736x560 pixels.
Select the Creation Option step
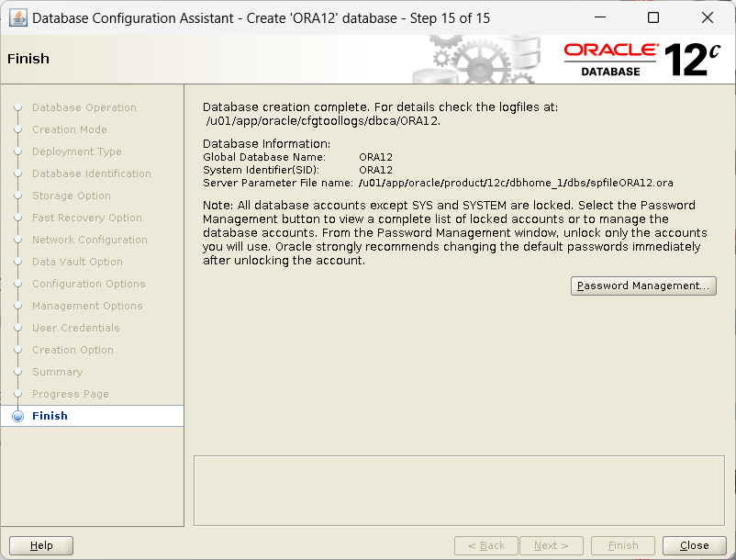[x=72, y=350]
